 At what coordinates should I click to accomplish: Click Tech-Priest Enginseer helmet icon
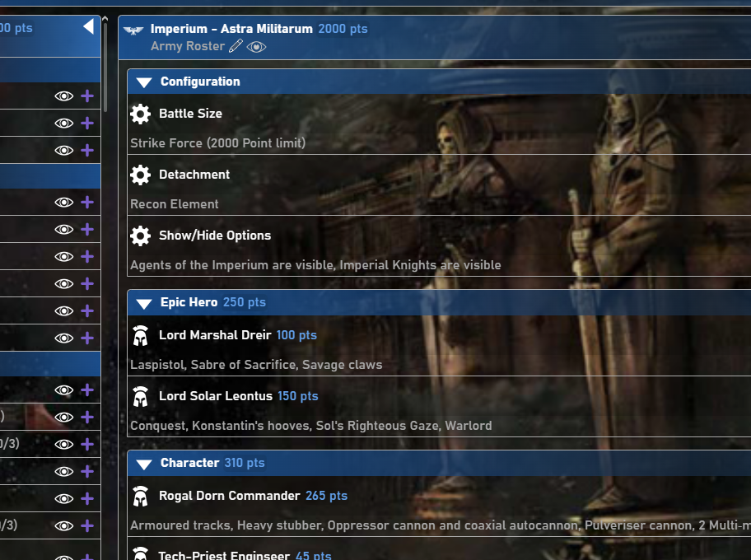coord(140,553)
